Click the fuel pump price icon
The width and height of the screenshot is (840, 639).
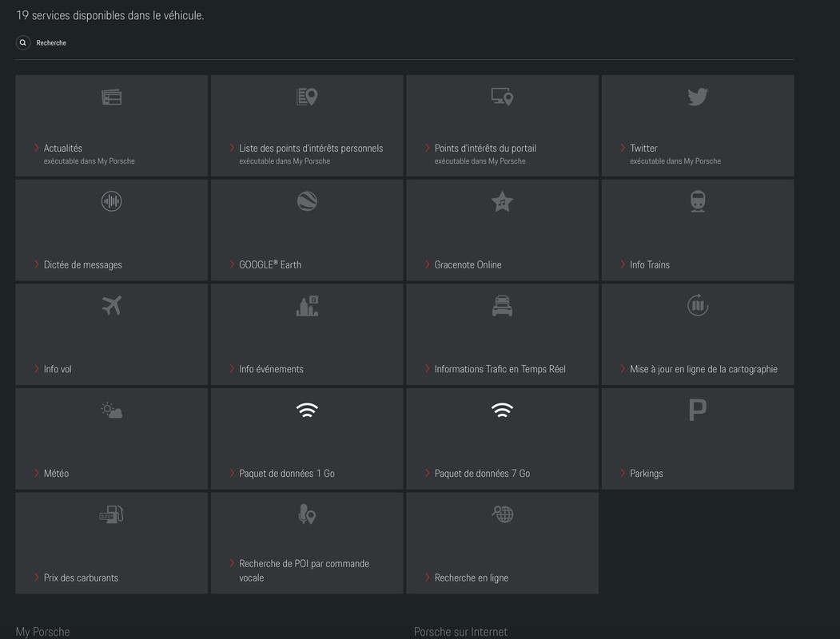[111, 514]
